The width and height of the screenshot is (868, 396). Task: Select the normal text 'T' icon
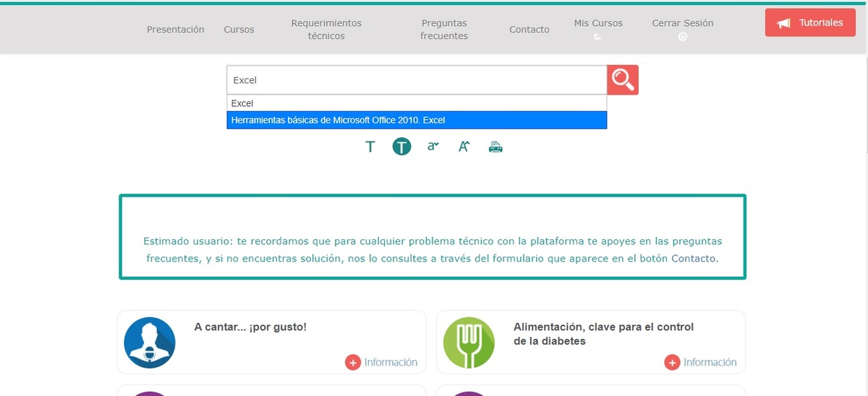tap(370, 147)
